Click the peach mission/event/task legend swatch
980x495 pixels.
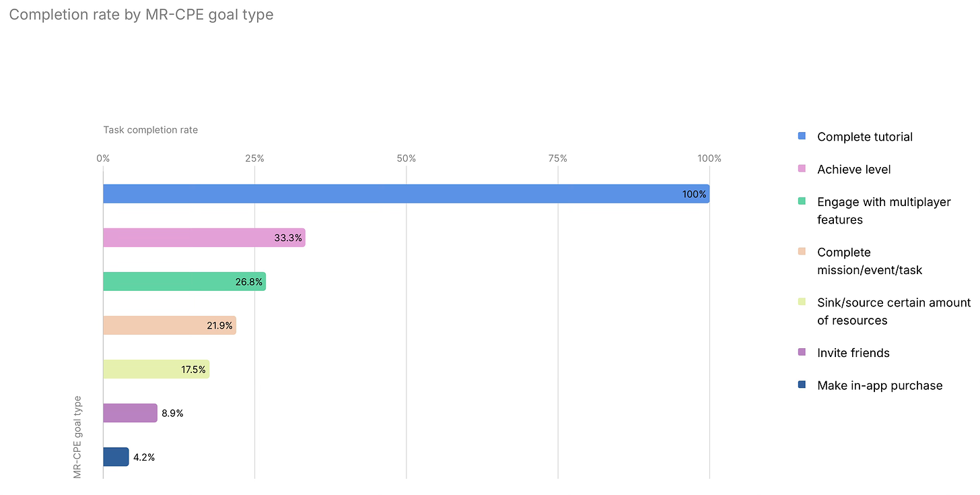pyautogui.click(x=802, y=251)
